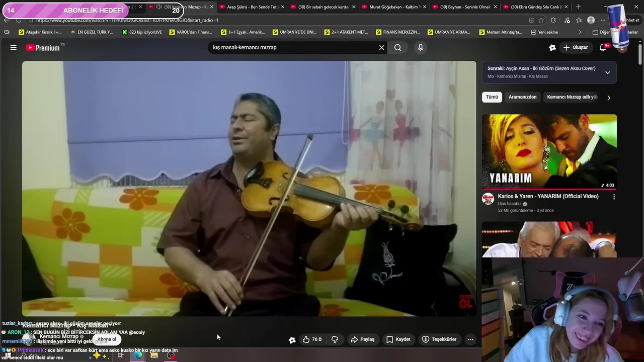Click the Teşekkürler thanks button
Image resolution: width=644 pixels, height=362 pixels.
[x=439, y=339]
